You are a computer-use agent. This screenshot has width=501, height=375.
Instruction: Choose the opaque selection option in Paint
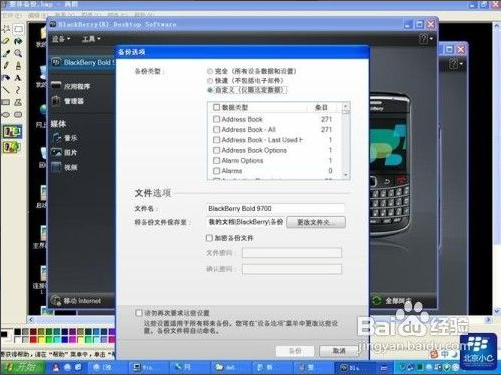point(12,132)
